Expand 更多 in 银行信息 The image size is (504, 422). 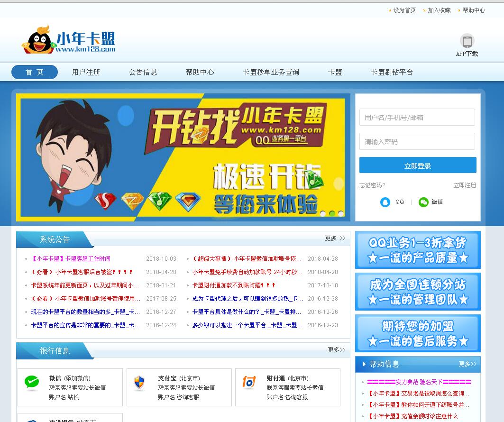click(336, 349)
